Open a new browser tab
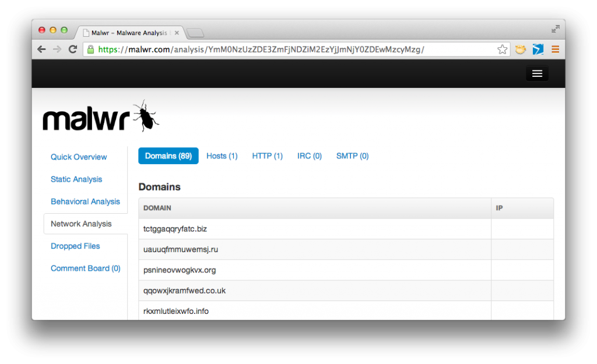The width and height of the screenshot is (597, 364). pyautogui.click(x=196, y=33)
